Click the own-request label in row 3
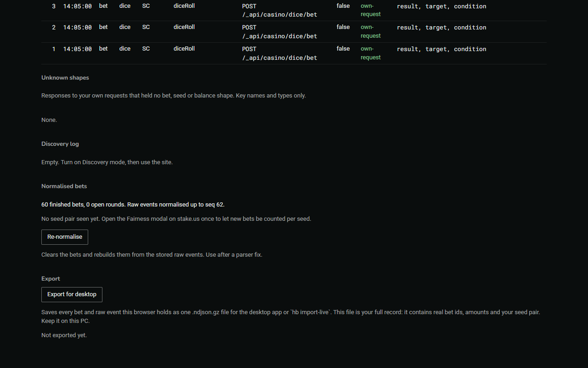Viewport: 588px width, 368px height. coord(371,10)
